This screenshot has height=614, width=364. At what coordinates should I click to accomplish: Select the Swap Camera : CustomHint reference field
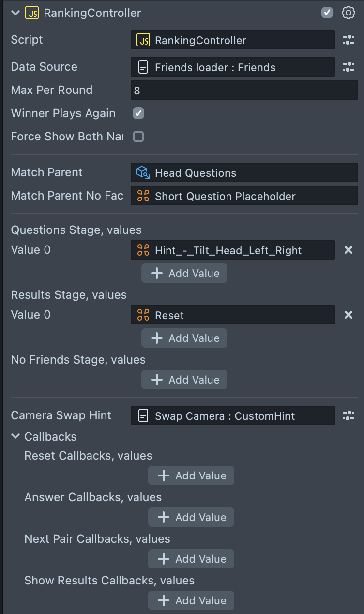pos(232,416)
